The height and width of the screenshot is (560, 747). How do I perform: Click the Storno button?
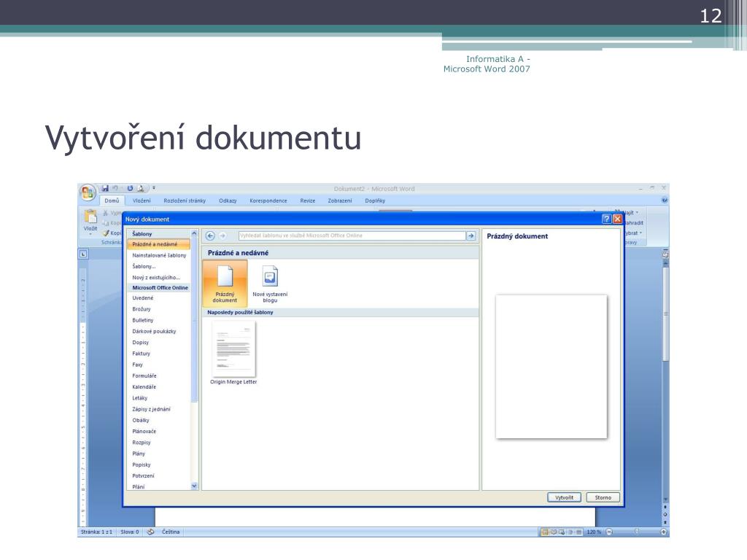tap(603, 497)
